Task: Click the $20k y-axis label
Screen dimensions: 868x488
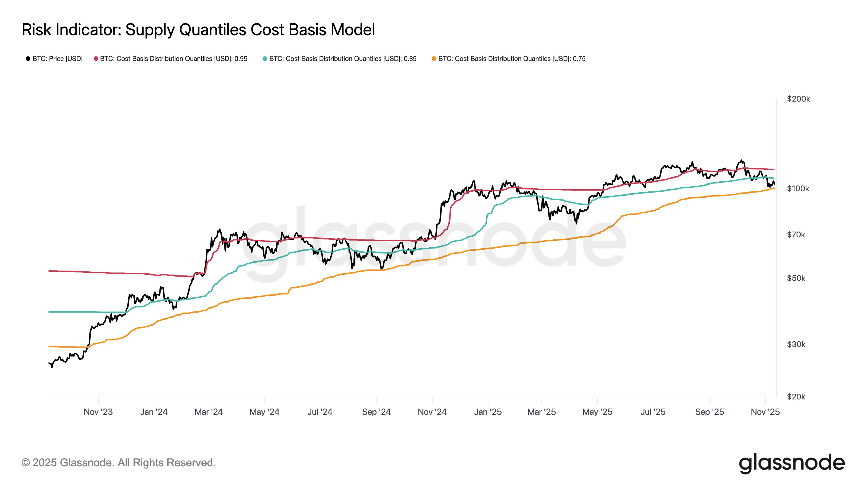Action: (796, 397)
